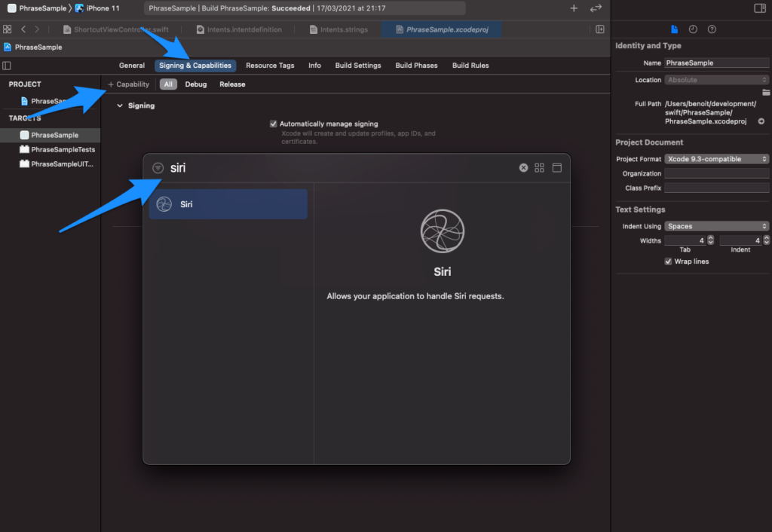Click the Organization field
Image resolution: width=772 pixels, height=532 pixels.
(x=716, y=173)
